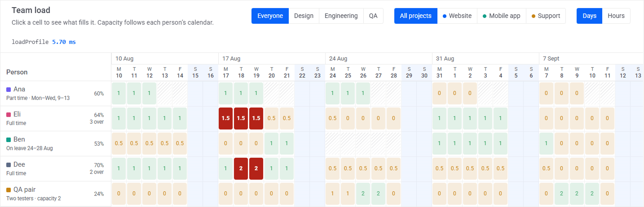
Task: Open Eli's 0.5 cell on Monday 24 Aug
Action: coord(333,118)
